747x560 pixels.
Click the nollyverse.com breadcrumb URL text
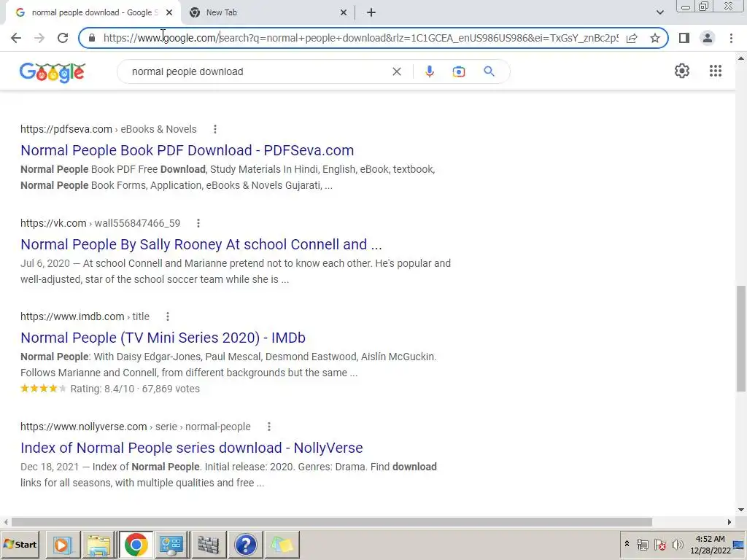pyautogui.click(x=135, y=427)
